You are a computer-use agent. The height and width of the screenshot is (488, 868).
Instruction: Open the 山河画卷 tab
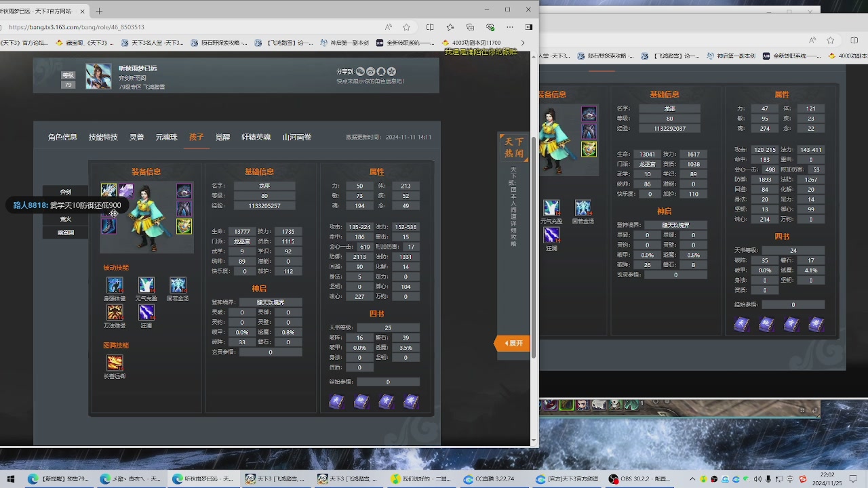(297, 137)
